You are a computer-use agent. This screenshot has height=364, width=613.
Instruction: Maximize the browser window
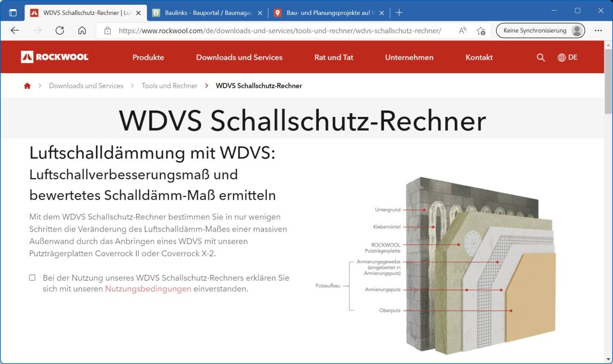577,11
